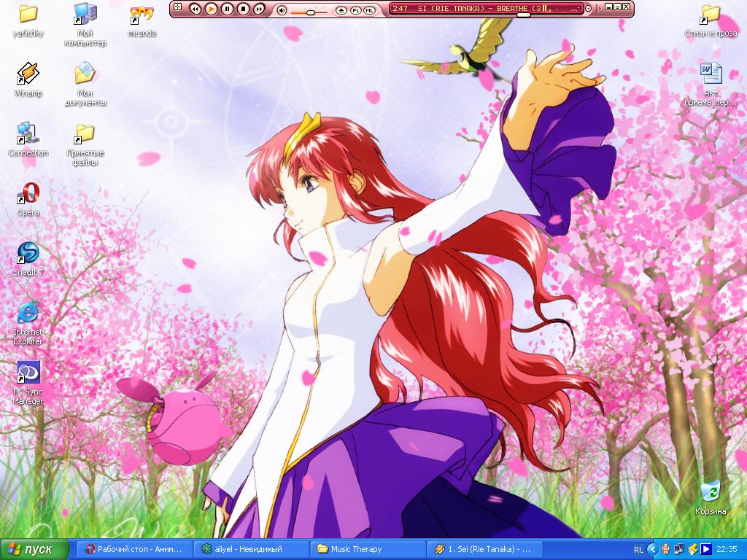Image resolution: width=747 pixels, height=560 pixels.
Task: Toggle the Winamp playlist editor (PL)
Action: tap(356, 10)
